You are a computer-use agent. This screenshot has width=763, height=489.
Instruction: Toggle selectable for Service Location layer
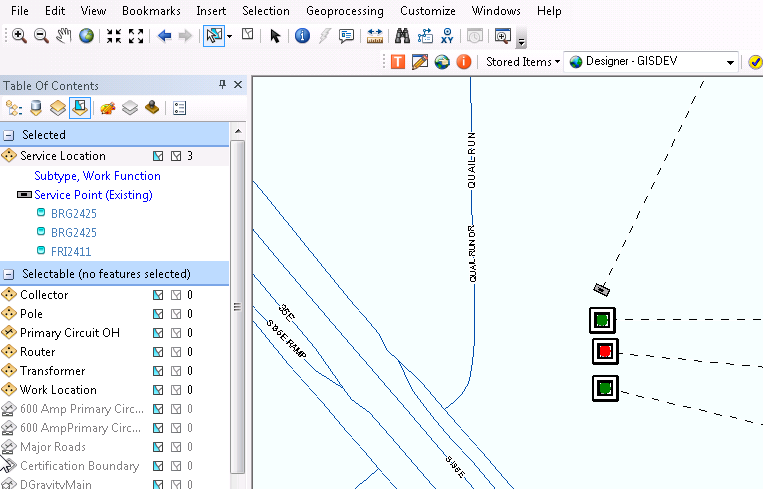158,156
